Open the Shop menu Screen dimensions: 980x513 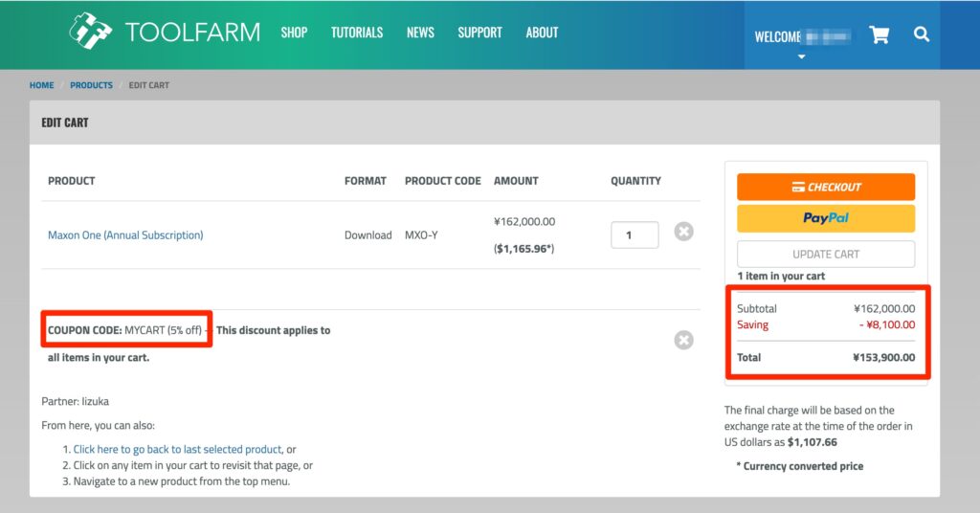(x=294, y=33)
